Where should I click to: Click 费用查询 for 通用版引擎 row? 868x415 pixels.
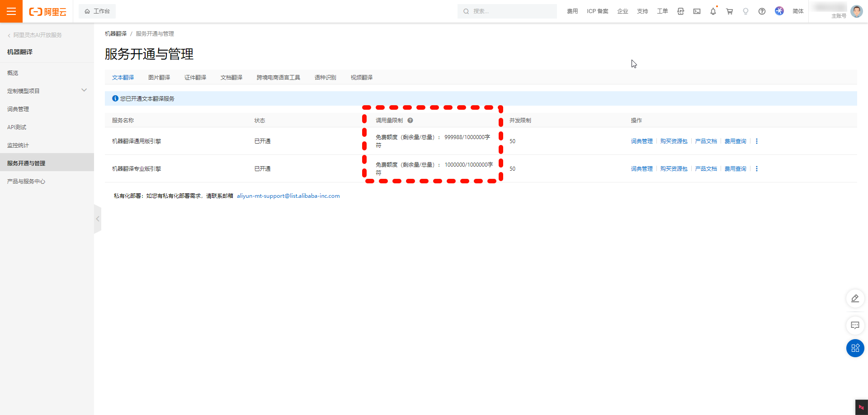click(x=736, y=141)
